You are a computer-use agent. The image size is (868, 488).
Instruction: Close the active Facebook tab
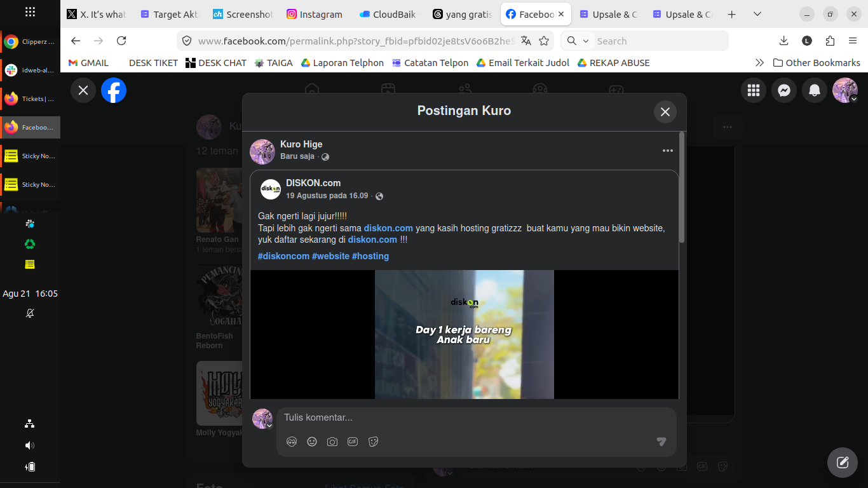[561, 14]
